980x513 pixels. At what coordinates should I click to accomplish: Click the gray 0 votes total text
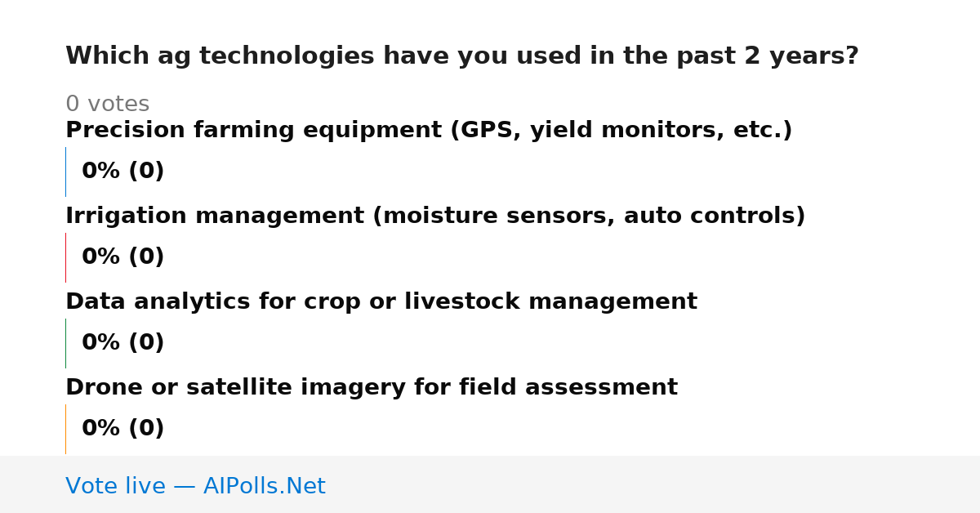pos(107,105)
